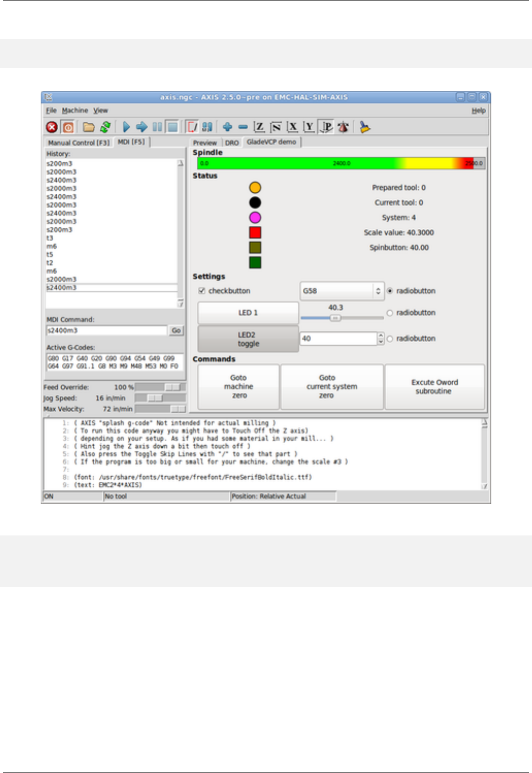Select the MDI [F5] tab
Viewport: 532px width, 773px height.
click(131, 142)
